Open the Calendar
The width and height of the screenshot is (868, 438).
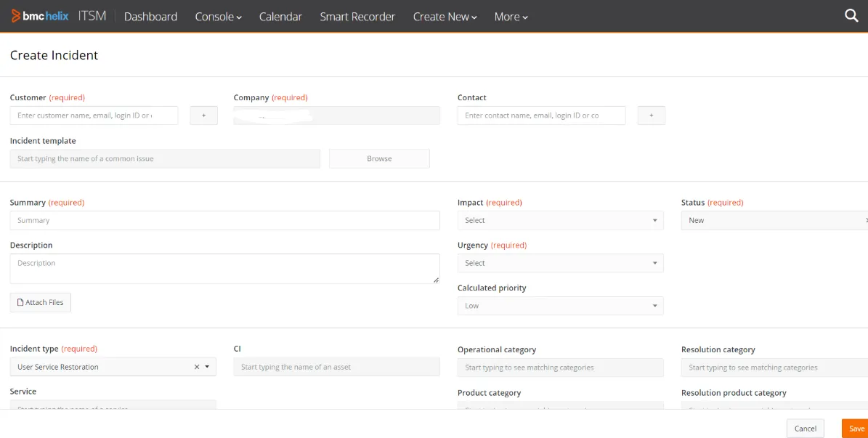pyautogui.click(x=280, y=16)
